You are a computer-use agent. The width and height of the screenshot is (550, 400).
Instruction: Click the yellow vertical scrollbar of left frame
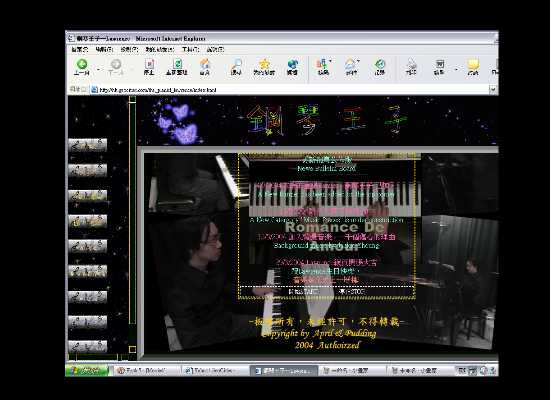tap(132, 224)
